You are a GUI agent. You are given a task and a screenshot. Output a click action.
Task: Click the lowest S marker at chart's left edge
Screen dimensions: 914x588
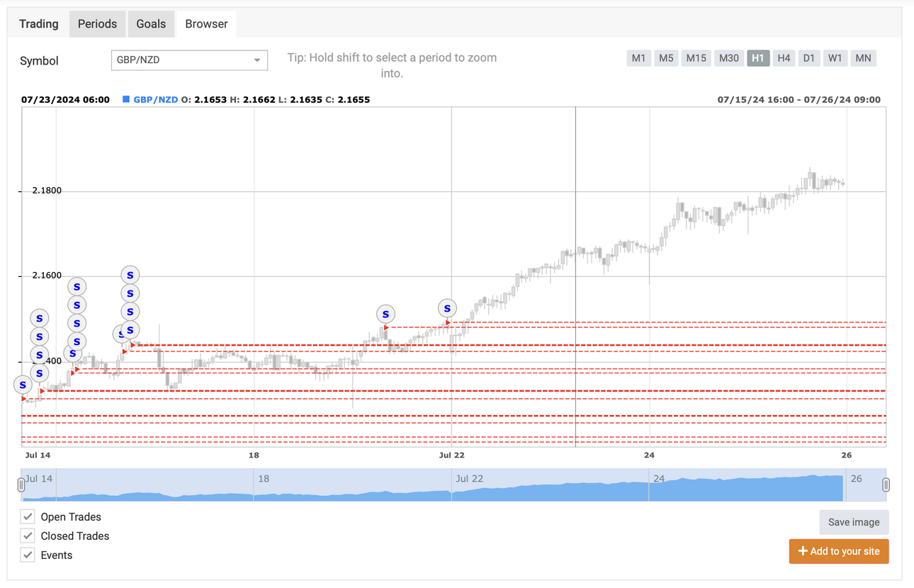(23, 385)
